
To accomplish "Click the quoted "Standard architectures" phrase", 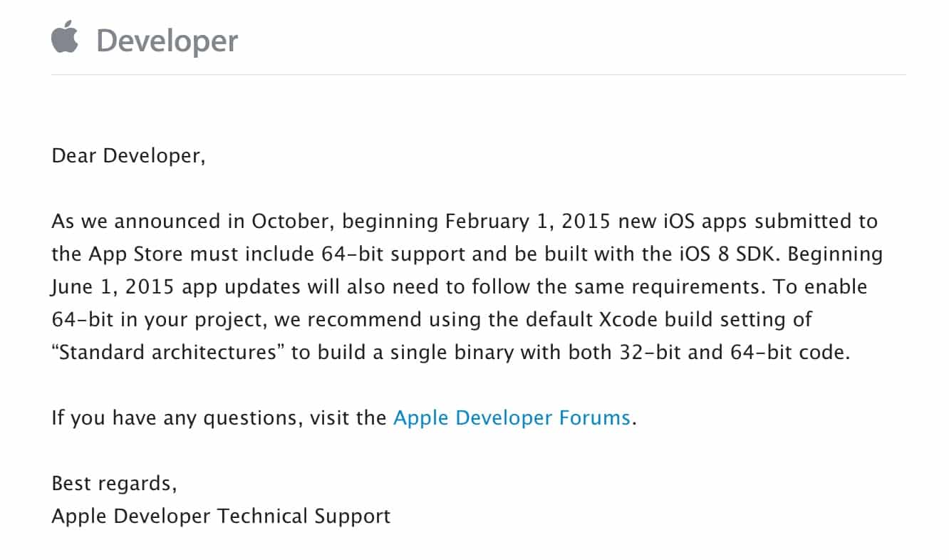I will pos(168,352).
